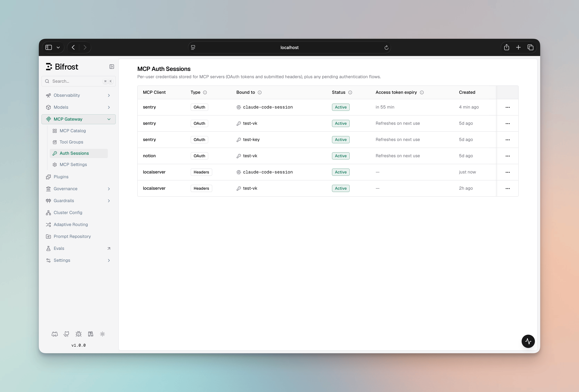
Task: Open a new browser tab with plus
Action: 518,47
